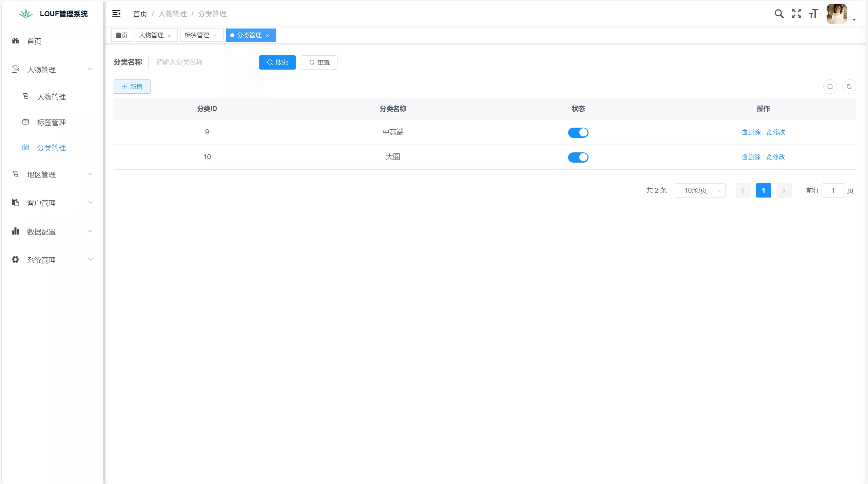The width and height of the screenshot is (868, 484).
Task: Disable the status toggle for 中高端
Action: pos(578,132)
